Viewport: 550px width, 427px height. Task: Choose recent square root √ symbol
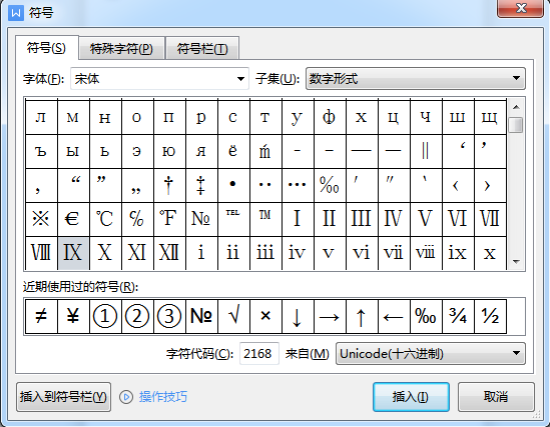click(x=233, y=316)
